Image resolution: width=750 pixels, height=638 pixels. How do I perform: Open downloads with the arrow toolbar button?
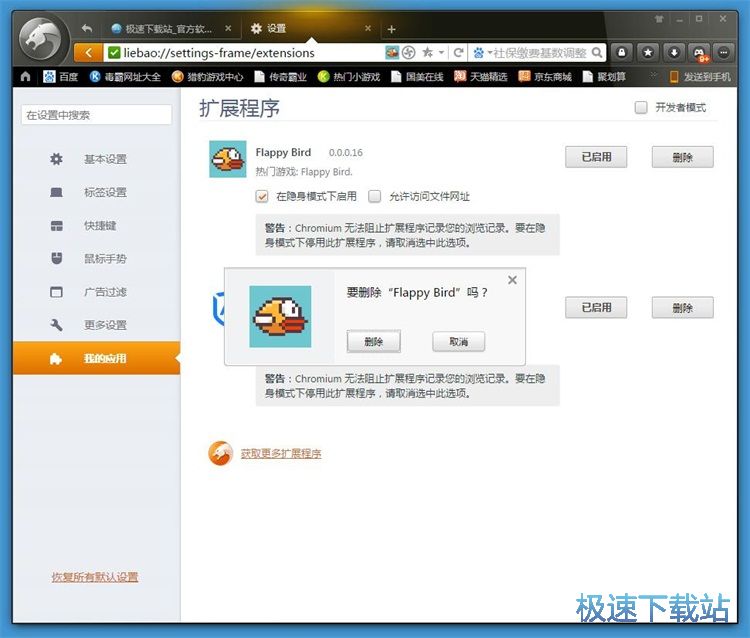(673, 53)
